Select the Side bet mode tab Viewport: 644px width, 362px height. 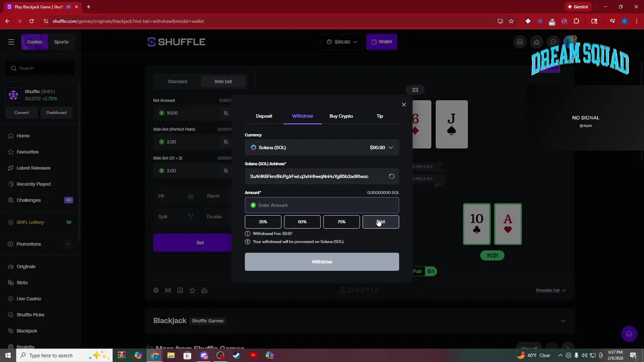223,81
